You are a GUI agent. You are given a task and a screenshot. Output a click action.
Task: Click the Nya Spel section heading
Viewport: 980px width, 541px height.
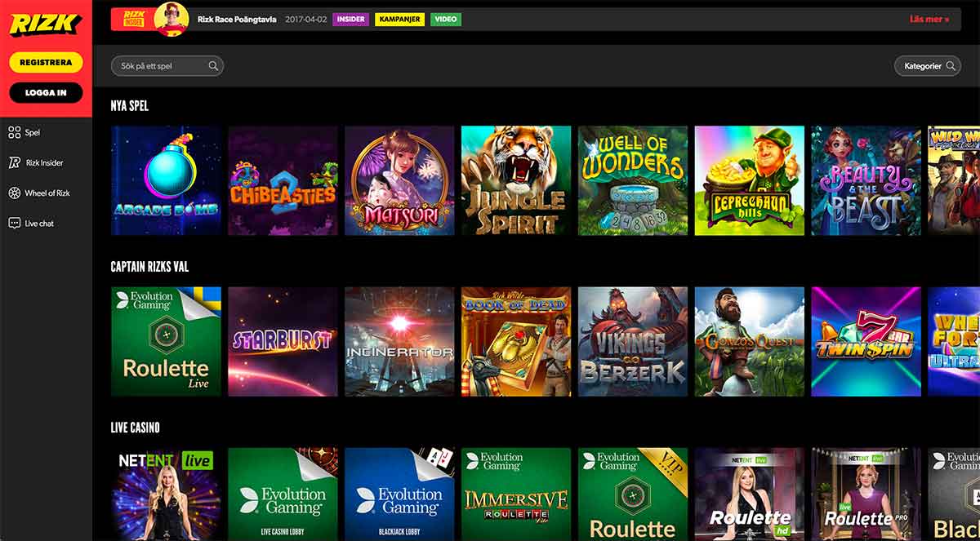(x=130, y=105)
